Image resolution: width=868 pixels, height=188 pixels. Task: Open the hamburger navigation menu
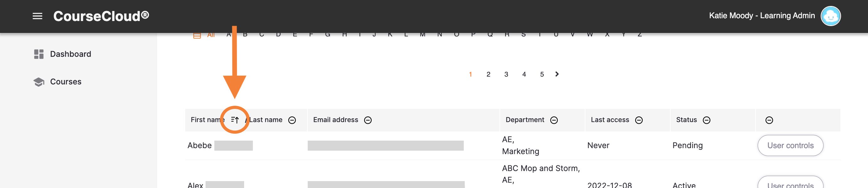point(37,16)
